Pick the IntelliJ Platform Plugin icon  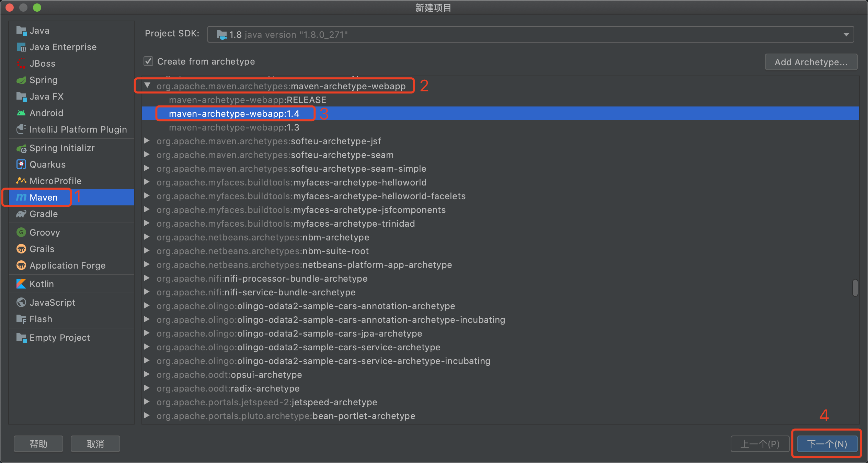click(x=21, y=129)
